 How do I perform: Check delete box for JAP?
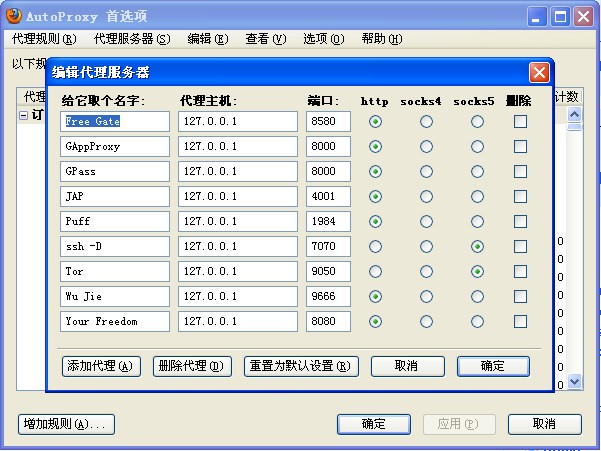(520, 196)
